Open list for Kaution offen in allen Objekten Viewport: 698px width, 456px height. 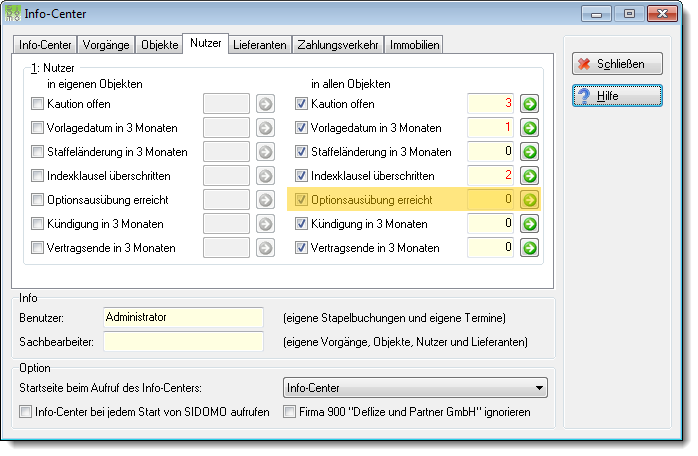pos(529,104)
